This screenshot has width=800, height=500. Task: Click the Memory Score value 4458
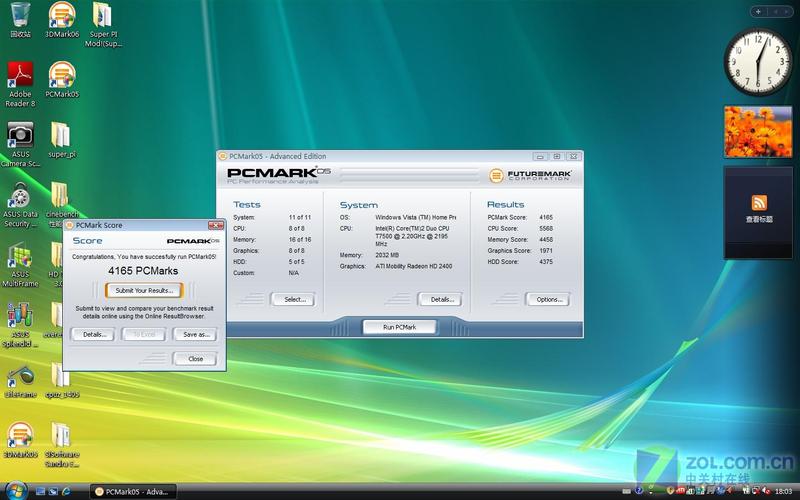click(546, 239)
